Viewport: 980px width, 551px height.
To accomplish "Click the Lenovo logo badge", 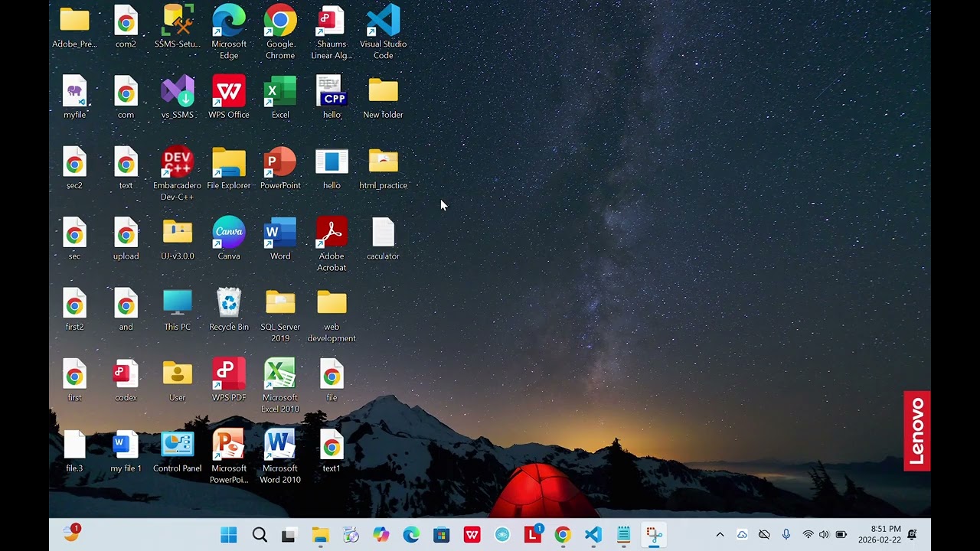I will click(x=916, y=431).
